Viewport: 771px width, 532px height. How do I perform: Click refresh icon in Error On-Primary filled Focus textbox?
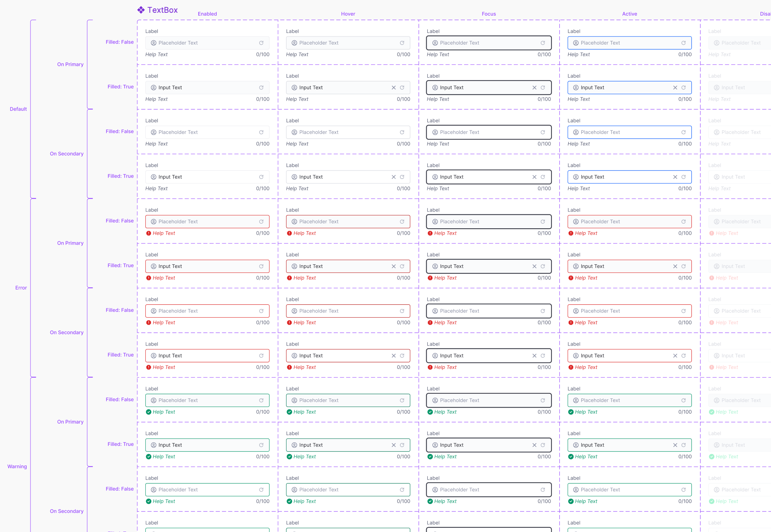[543, 266]
